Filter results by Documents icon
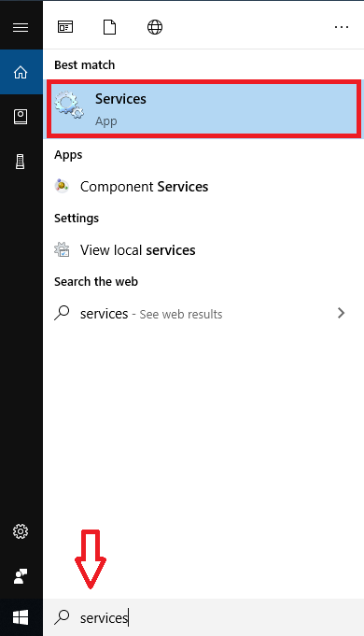The width and height of the screenshot is (364, 636). click(109, 27)
